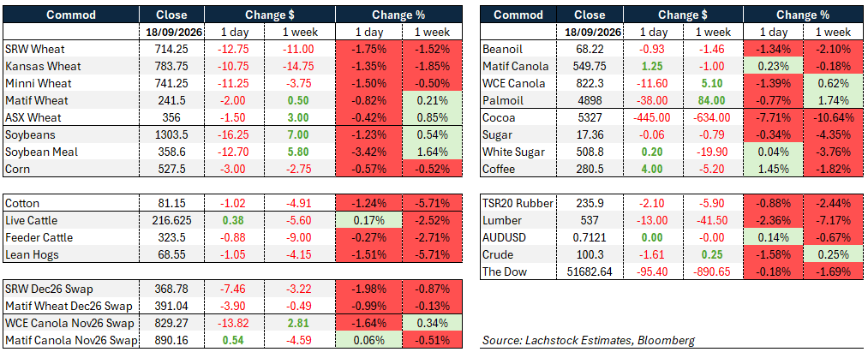This screenshot has width=868, height=352.
Task: Select the left 18/09/2026 date cell
Action: (x=171, y=32)
